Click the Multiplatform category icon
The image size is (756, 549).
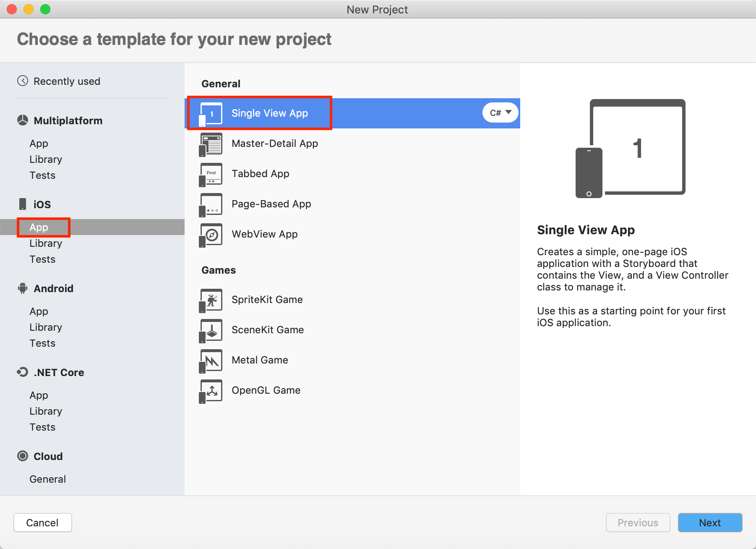[x=23, y=120]
